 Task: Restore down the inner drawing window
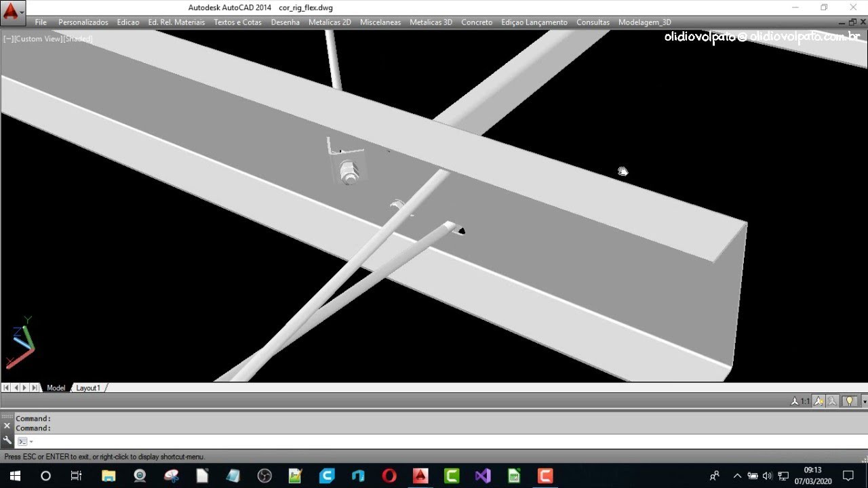[x=852, y=22]
